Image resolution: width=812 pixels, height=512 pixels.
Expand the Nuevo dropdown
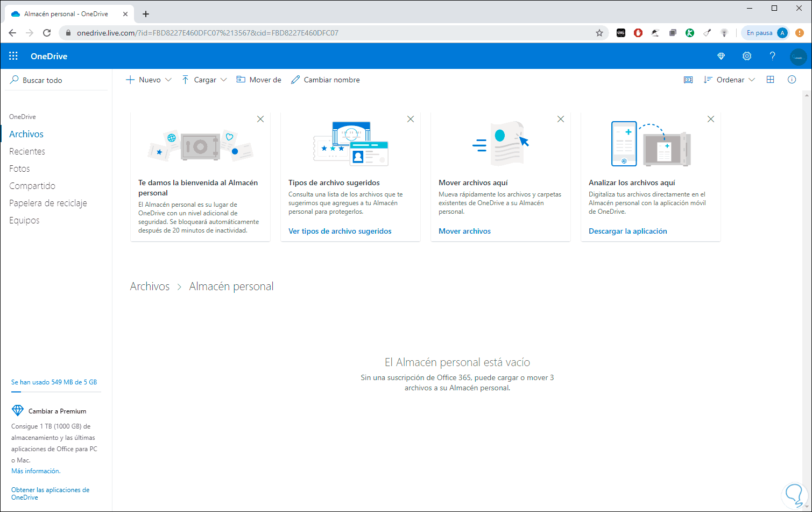168,80
